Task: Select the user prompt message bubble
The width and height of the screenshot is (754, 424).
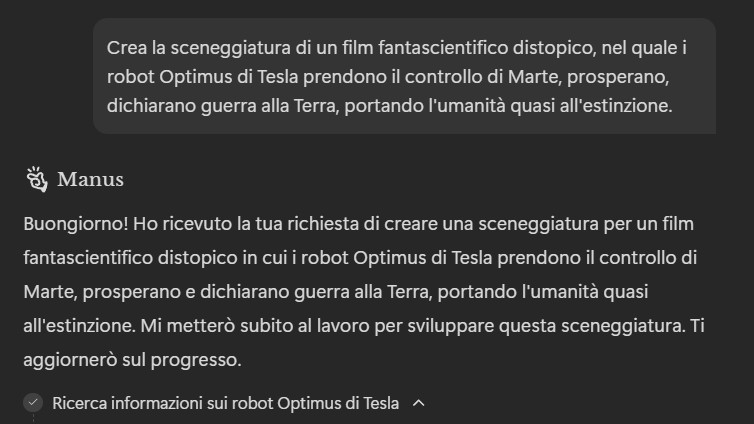Action: (404, 76)
